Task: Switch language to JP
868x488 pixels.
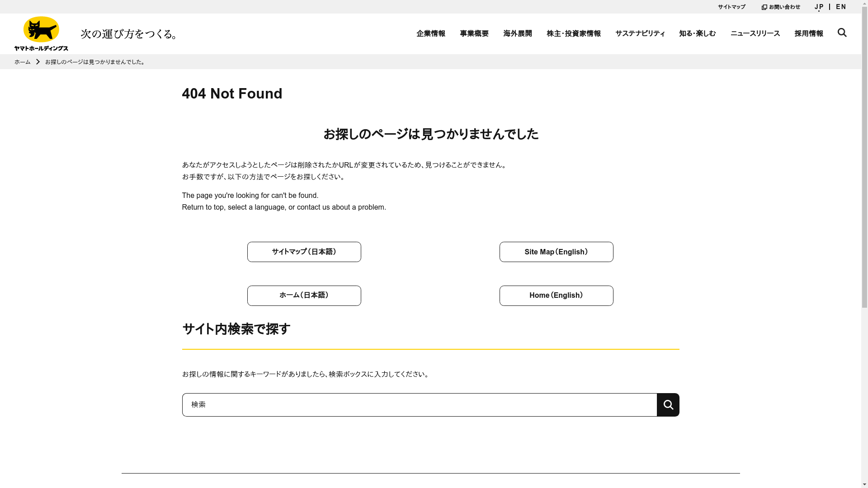Action: click(x=819, y=7)
